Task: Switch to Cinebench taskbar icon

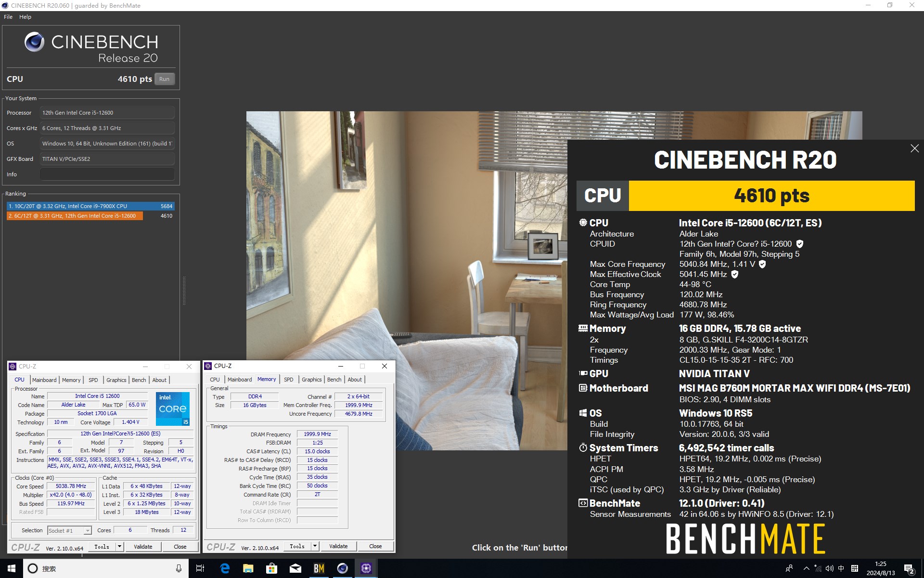Action: coord(343,568)
